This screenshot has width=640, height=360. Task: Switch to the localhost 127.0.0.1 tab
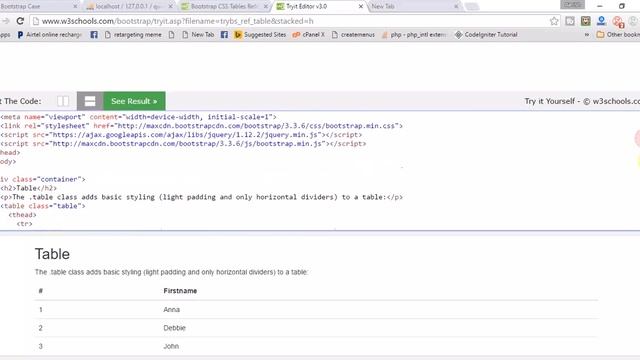tap(129, 7)
